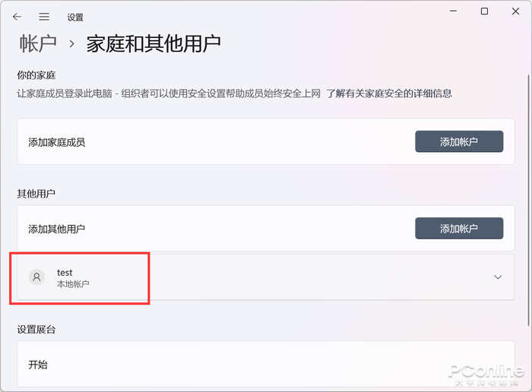Expand the test account chevron
This screenshot has height=392, width=532.
tap(498, 277)
